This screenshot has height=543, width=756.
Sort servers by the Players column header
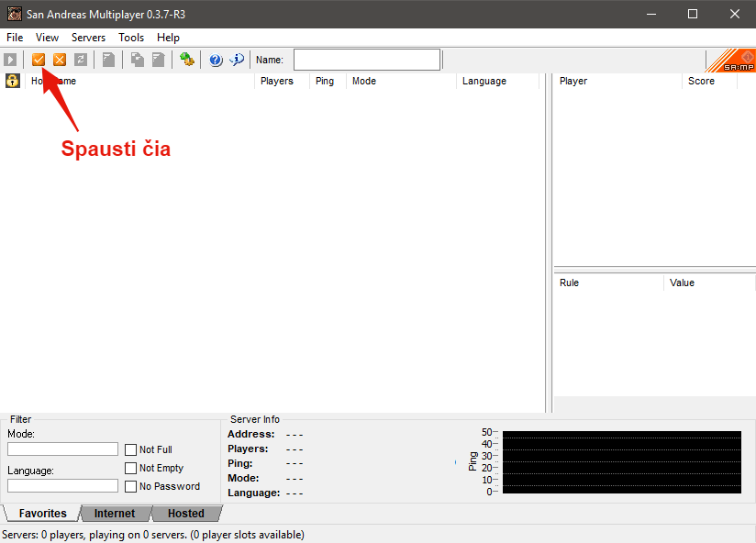(277, 81)
